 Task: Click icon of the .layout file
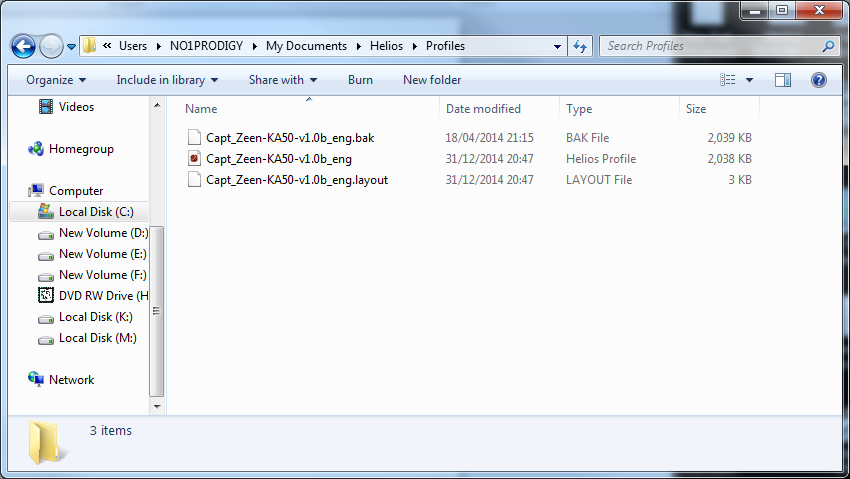coord(194,179)
